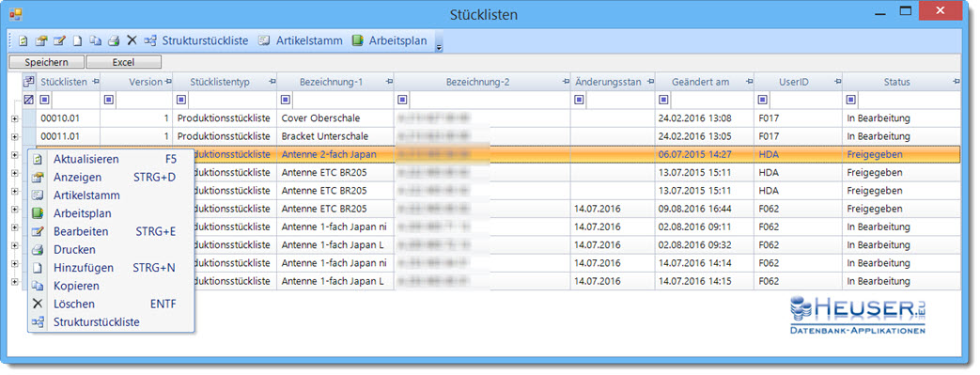
Task: Click the Speichern button
Action: (46, 62)
